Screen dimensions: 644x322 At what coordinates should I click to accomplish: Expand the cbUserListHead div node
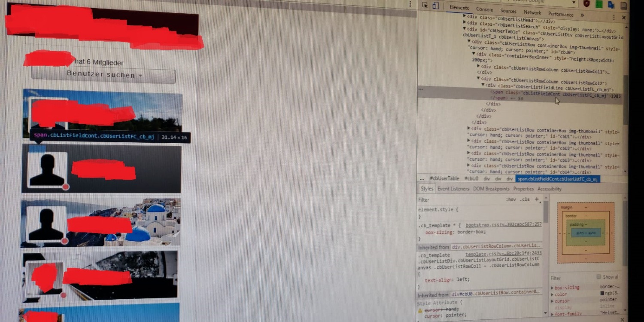464,16
